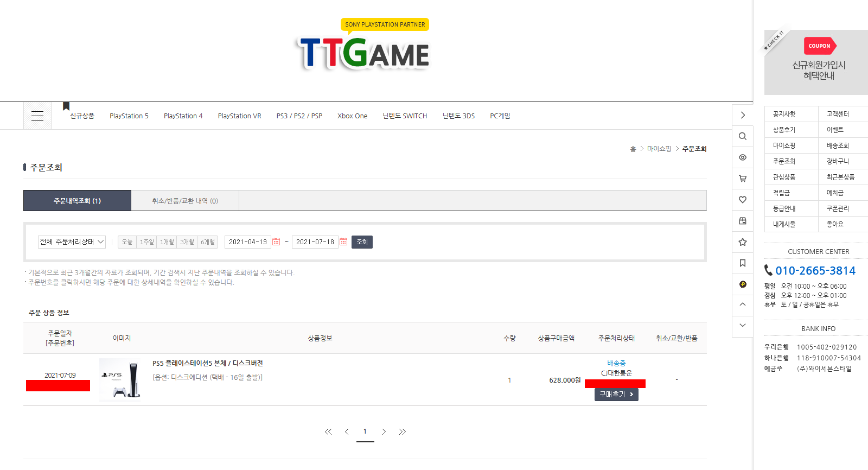
Task: Open 좋아요 in the sidebar
Action: (x=835, y=224)
